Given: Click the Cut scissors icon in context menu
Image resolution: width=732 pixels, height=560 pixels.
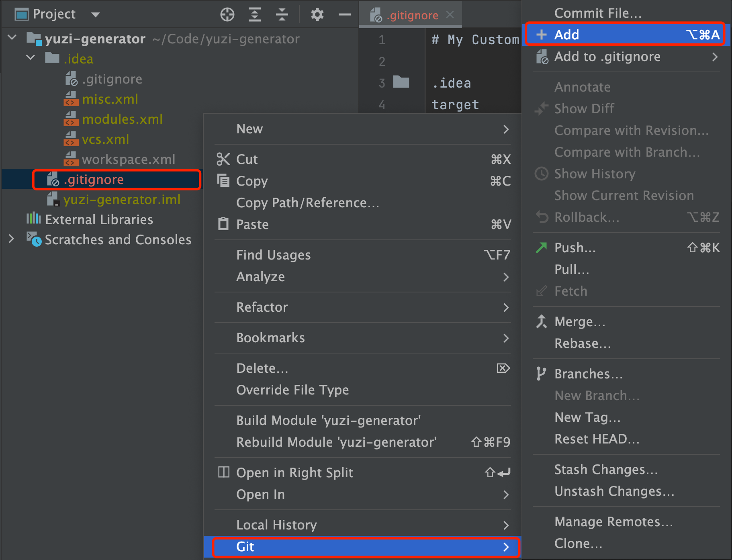Looking at the screenshot, I should 223,159.
